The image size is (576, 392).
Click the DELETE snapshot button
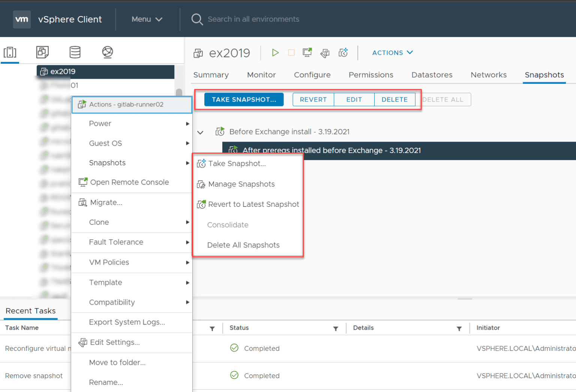point(394,99)
